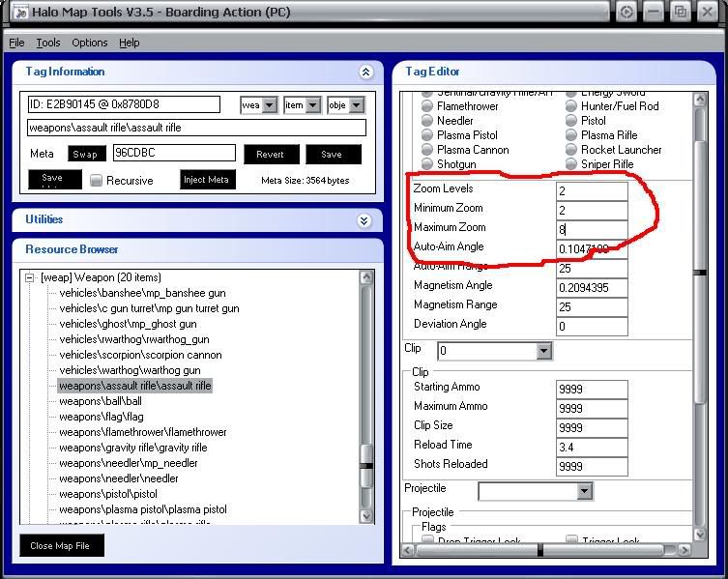Image resolution: width=728 pixels, height=579 pixels.
Task: Click the Swap meta button
Action: 87,154
